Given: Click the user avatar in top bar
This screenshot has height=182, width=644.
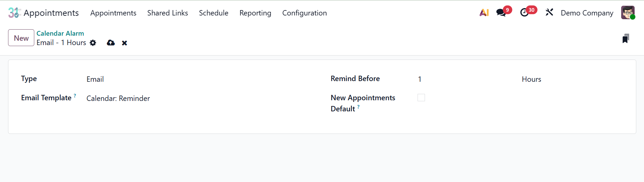Looking at the screenshot, I should pos(628,13).
